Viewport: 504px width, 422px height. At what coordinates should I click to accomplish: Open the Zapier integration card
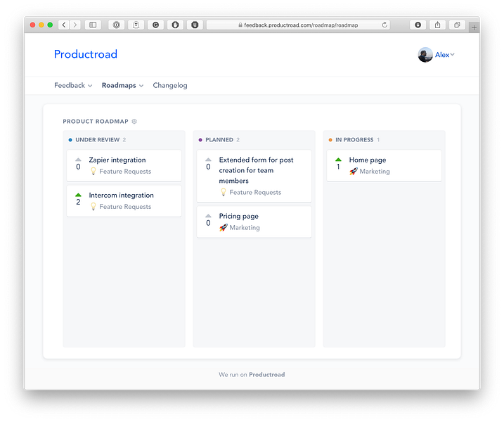tap(124, 165)
